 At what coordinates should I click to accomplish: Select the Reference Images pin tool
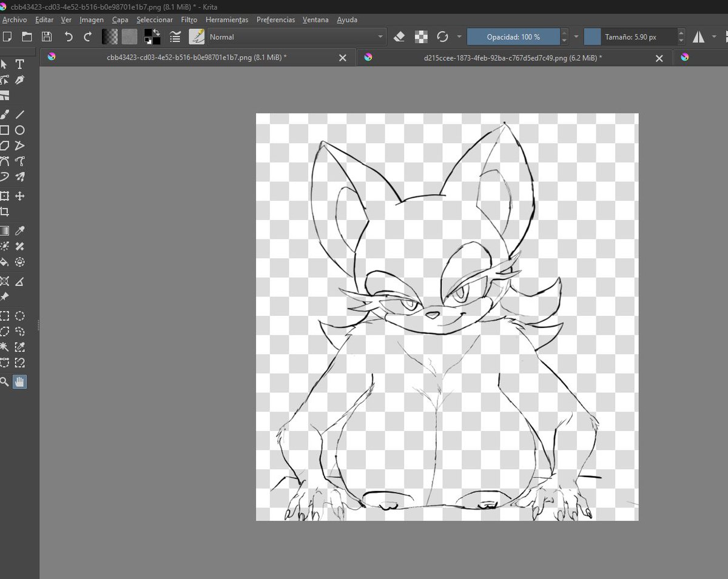point(4,296)
